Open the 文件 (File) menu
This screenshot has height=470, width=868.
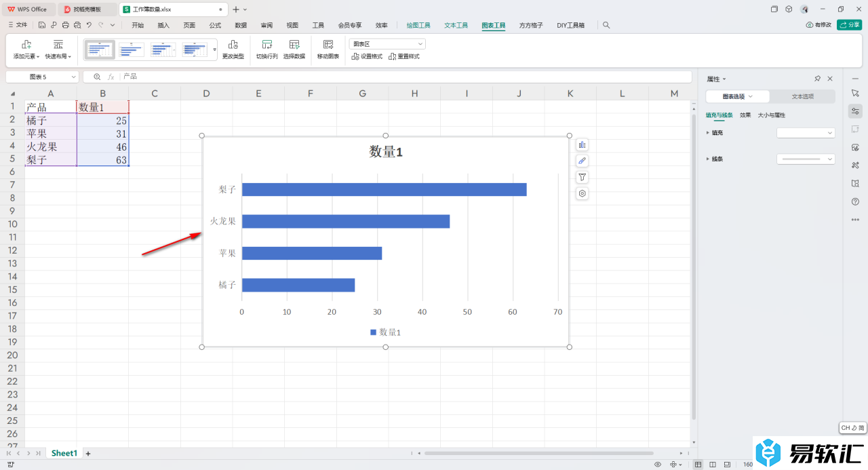(18, 25)
